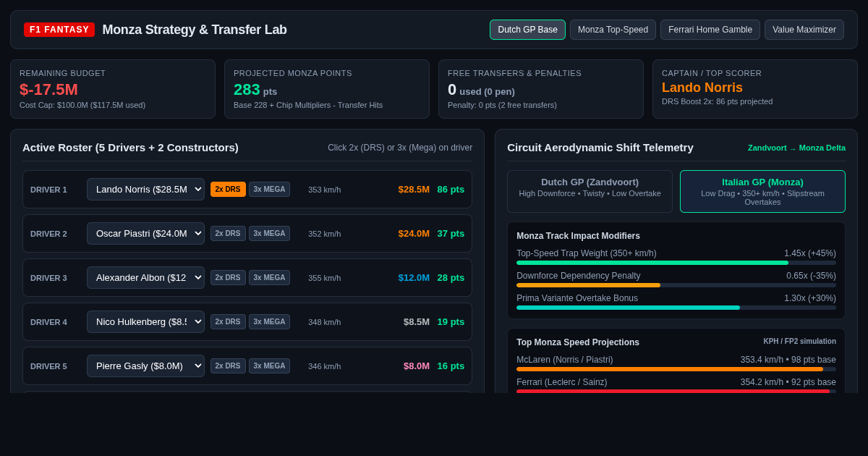Click the Top-Speed Trap Weight bar
868x456 pixels.
click(676, 263)
